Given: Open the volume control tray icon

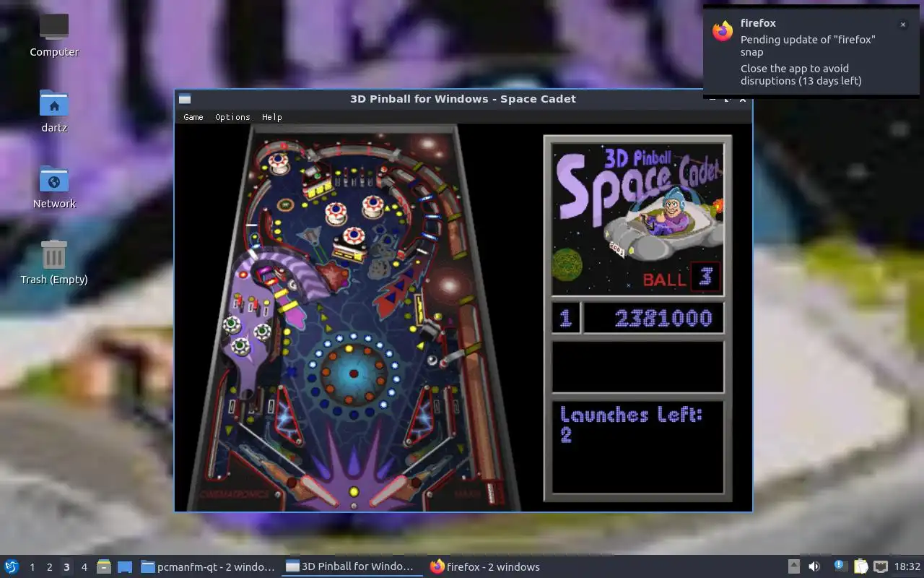Looking at the screenshot, I should [814, 567].
